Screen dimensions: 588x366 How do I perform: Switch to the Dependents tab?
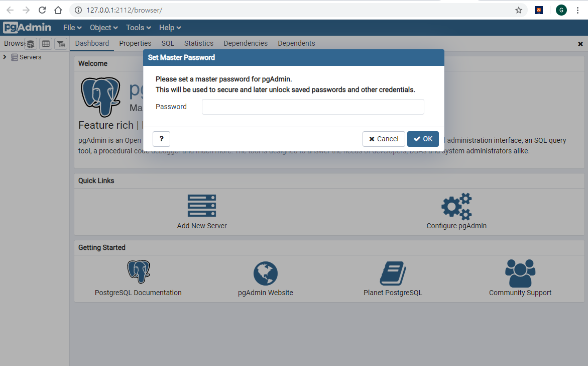(x=296, y=43)
